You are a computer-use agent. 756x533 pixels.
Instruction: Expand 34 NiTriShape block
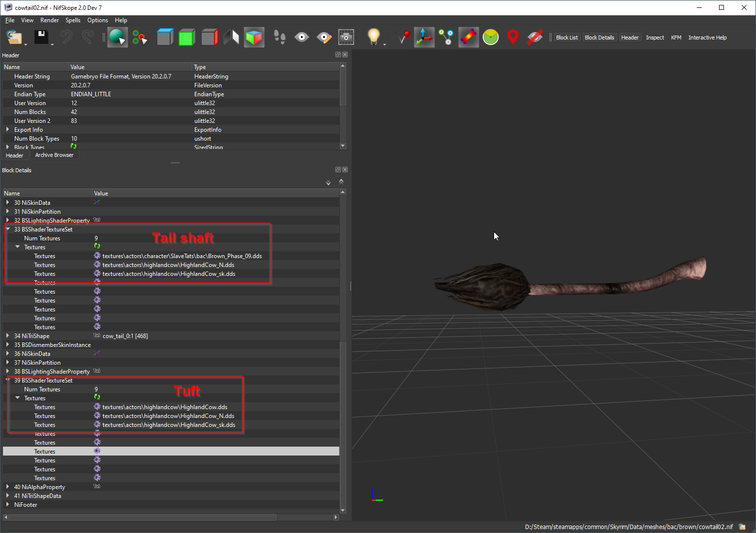click(x=7, y=336)
